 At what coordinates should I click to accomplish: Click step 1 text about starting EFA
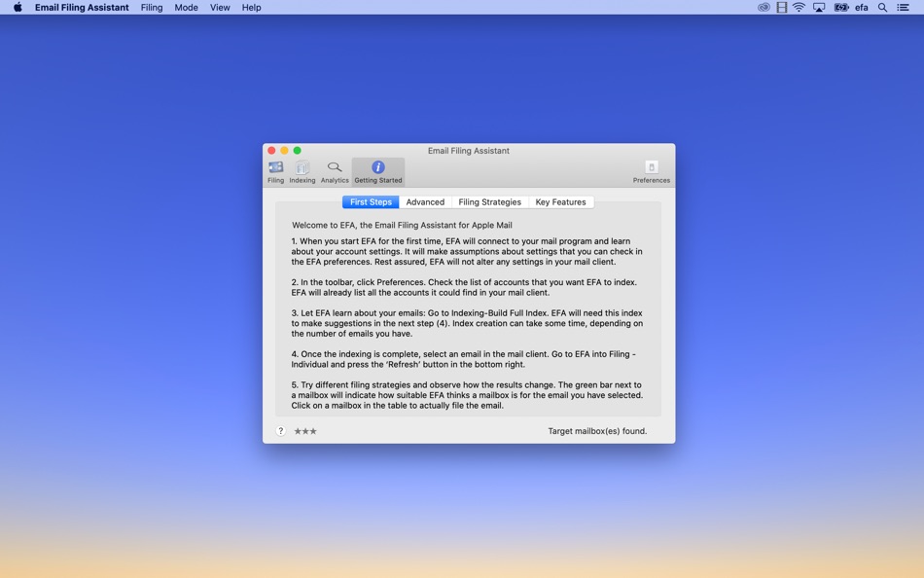pos(467,251)
